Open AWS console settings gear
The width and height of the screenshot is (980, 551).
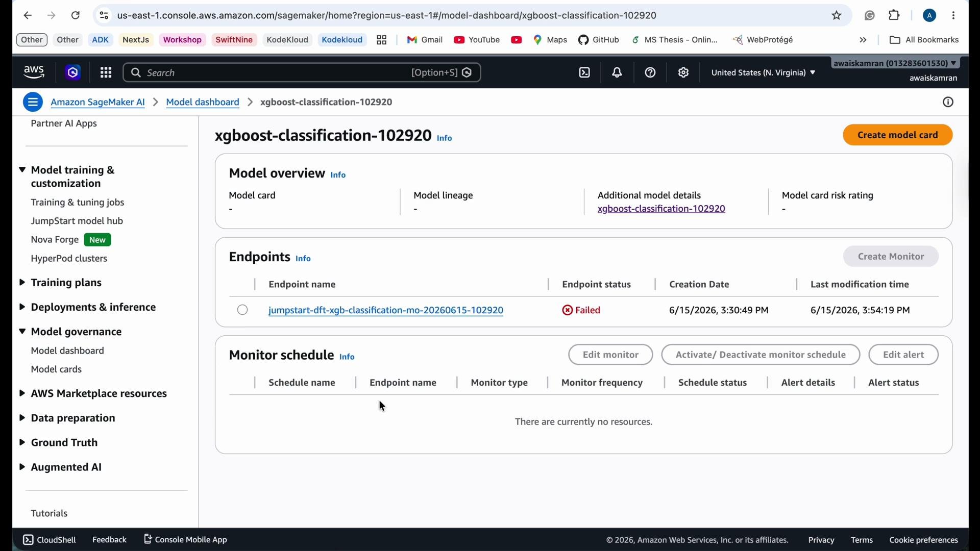click(684, 73)
